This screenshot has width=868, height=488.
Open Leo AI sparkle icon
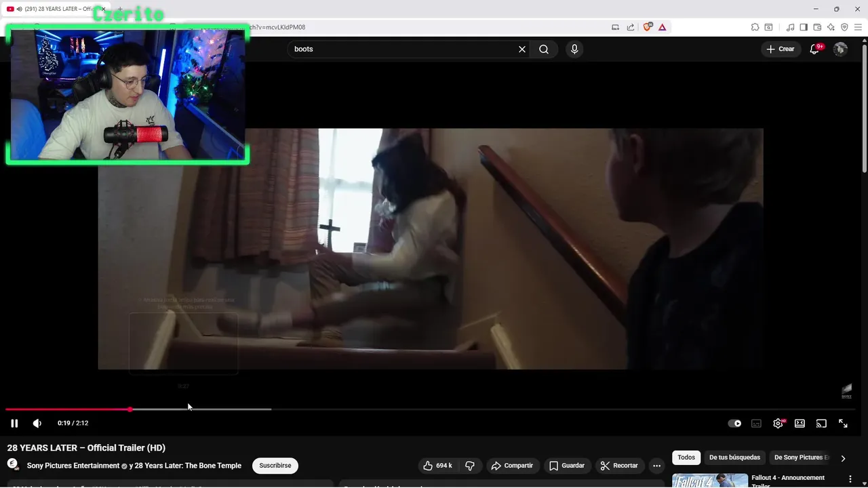click(831, 27)
